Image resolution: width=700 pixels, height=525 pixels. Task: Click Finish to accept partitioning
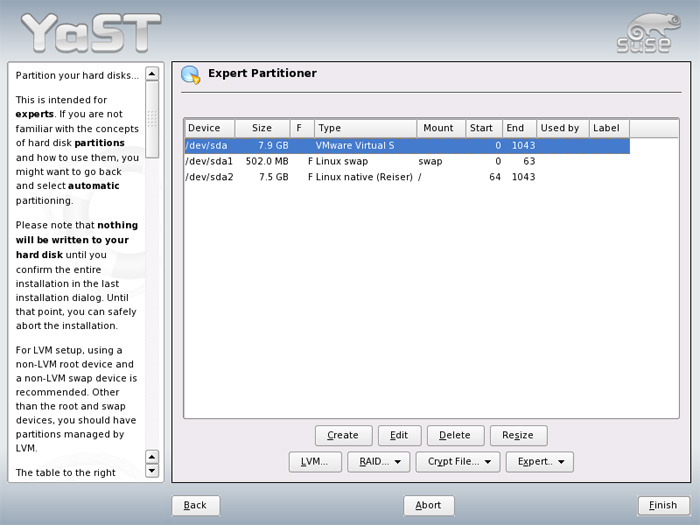(663, 505)
